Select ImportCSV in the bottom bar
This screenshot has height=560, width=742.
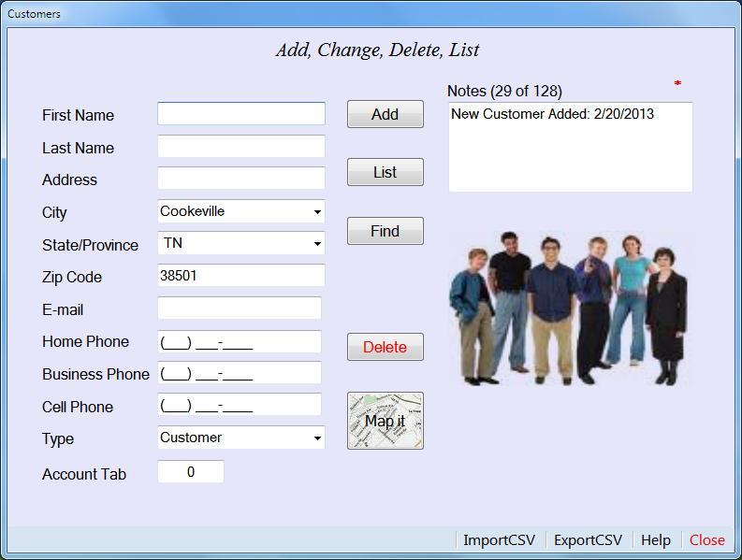click(500, 539)
